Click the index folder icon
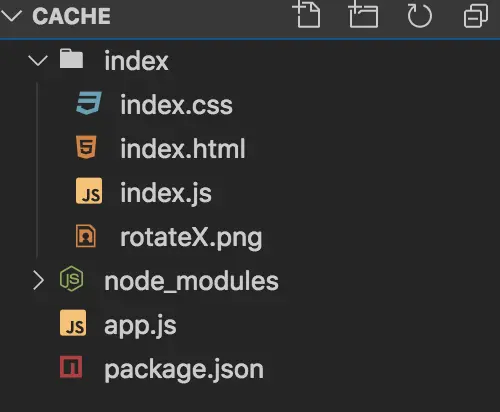This screenshot has width=500, height=412. (x=71, y=59)
